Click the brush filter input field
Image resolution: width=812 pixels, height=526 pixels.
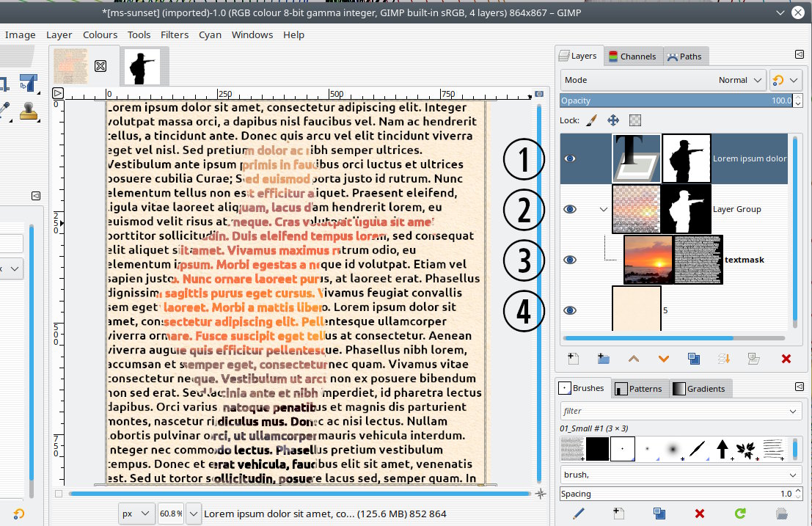tap(673, 411)
